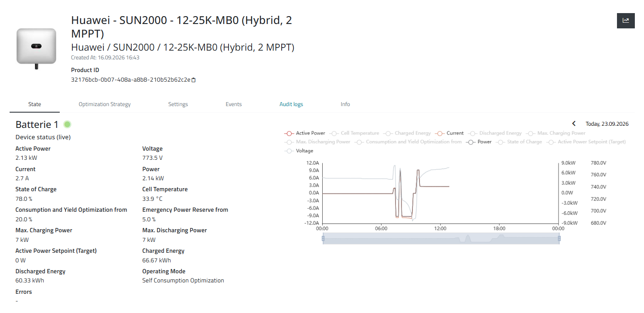
Task: Show Cell Temperature series in legend
Action: point(354,133)
